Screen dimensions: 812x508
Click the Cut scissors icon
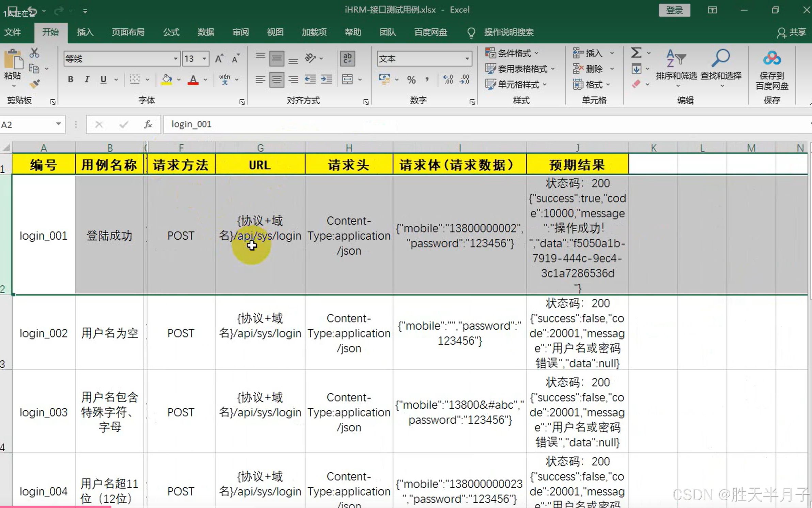34,53
